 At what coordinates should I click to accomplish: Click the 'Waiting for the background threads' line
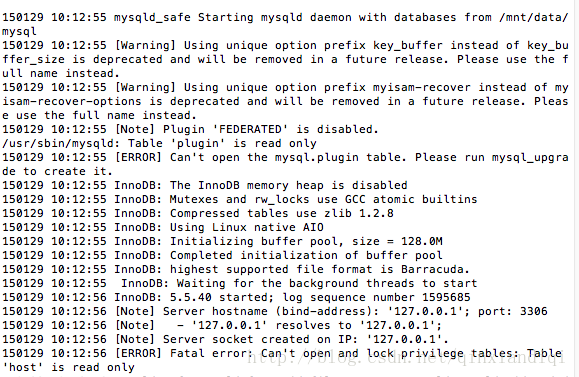240,284
